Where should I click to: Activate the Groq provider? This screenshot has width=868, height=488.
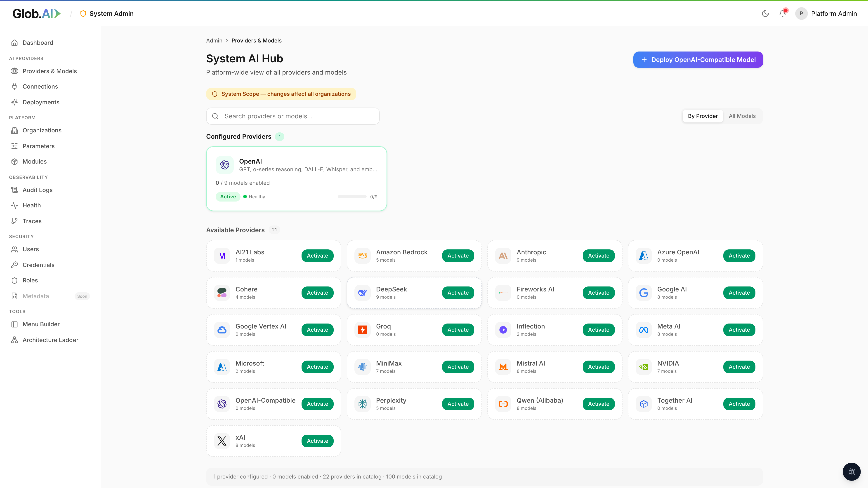click(458, 330)
